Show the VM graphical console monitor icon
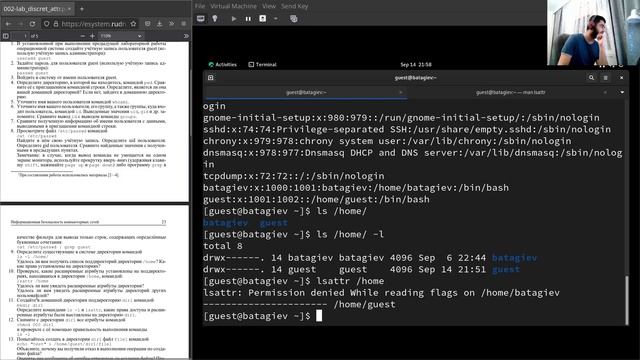This screenshot has height=360, width=640. [x=201, y=19]
